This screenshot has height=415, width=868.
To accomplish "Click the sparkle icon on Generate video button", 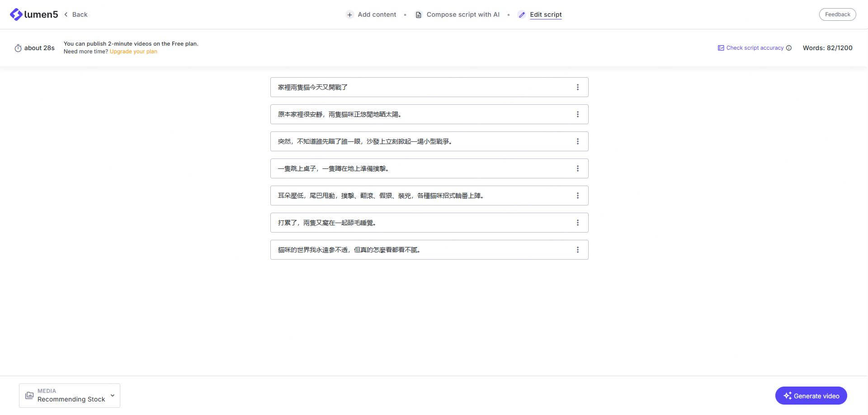I will click(x=787, y=396).
